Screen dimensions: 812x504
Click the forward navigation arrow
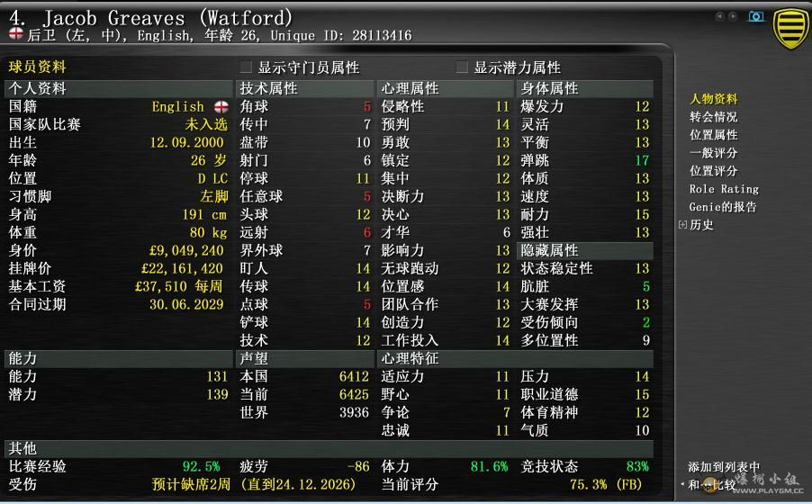click(732, 16)
